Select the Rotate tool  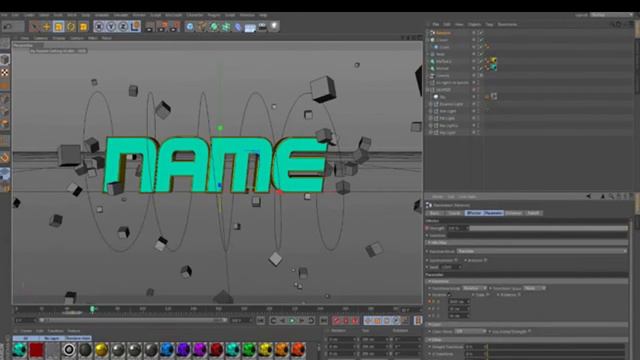pyautogui.click(x=71, y=27)
